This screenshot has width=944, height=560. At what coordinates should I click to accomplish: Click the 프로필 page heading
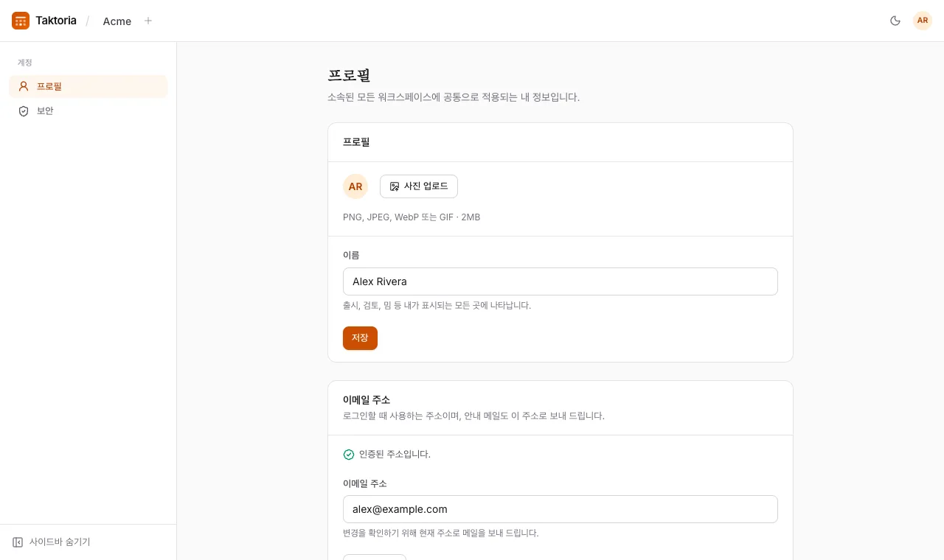point(349,75)
